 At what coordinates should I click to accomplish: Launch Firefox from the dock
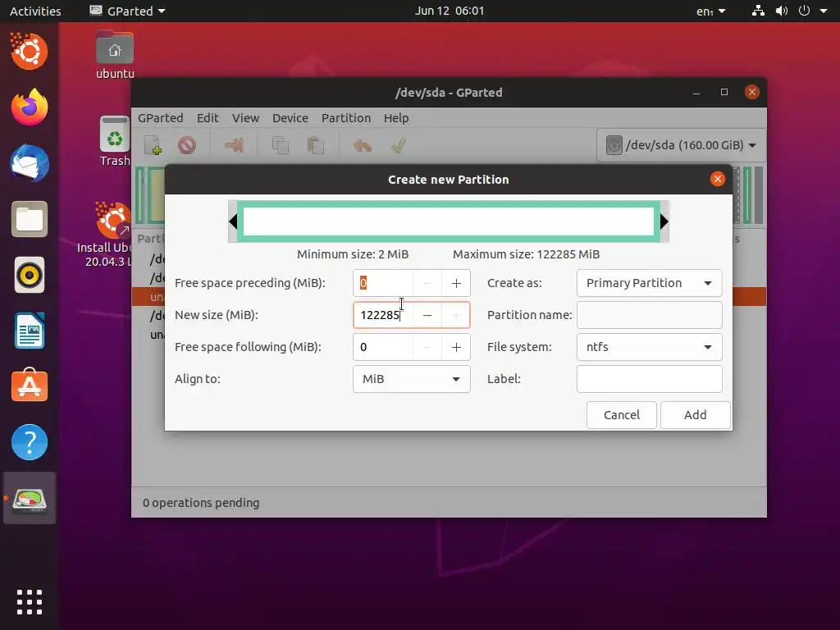[x=30, y=107]
